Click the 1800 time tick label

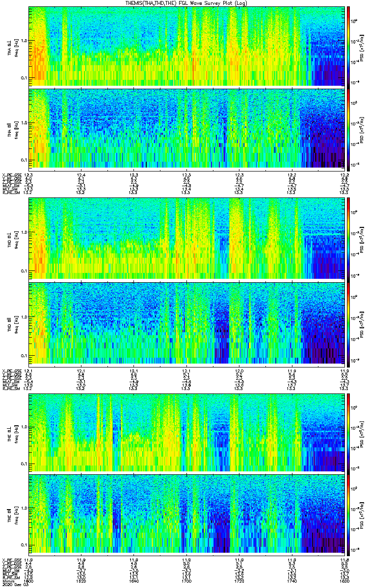click(x=344, y=581)
